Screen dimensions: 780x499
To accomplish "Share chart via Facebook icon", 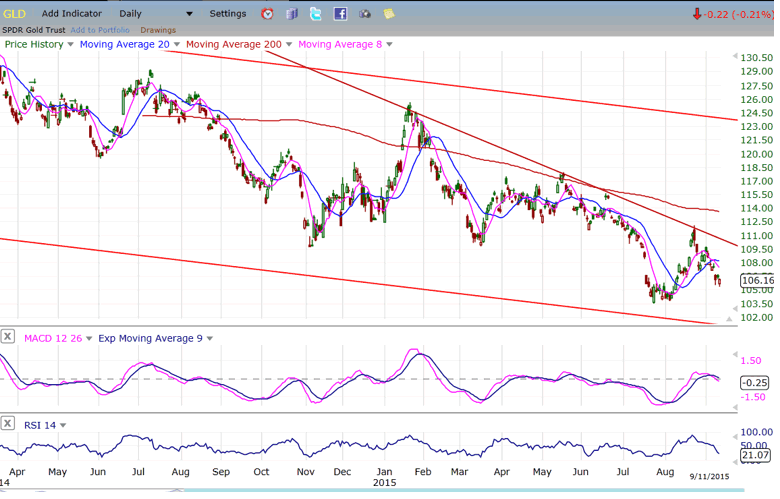I will (340, 14).
